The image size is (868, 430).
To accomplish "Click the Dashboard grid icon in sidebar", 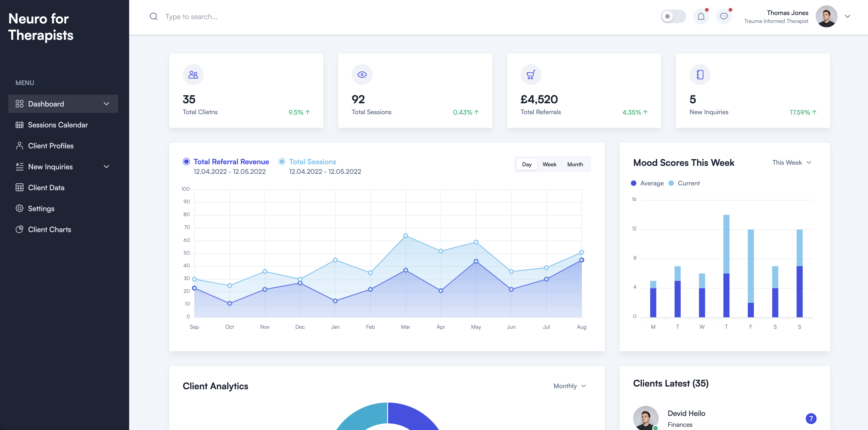I will pos(20,104).
